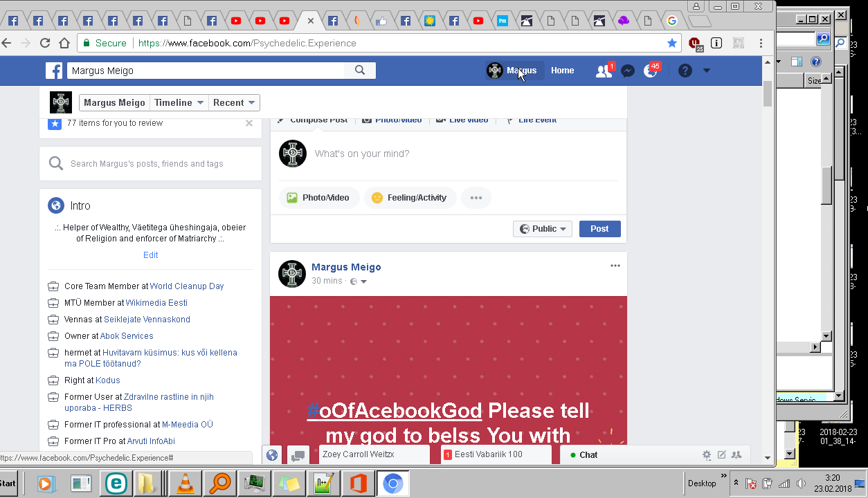Open Seiklejate Vennaskond link
The height and width of the screenshot is (498, 868).
147,320
